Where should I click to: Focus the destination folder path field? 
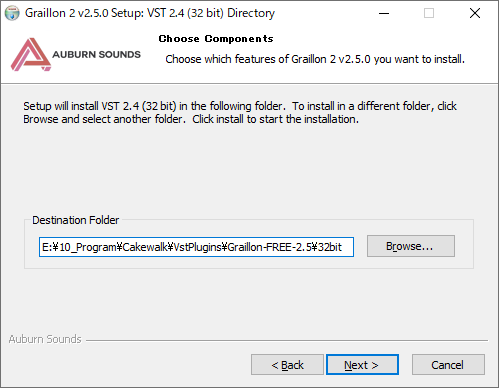(196, 247)
